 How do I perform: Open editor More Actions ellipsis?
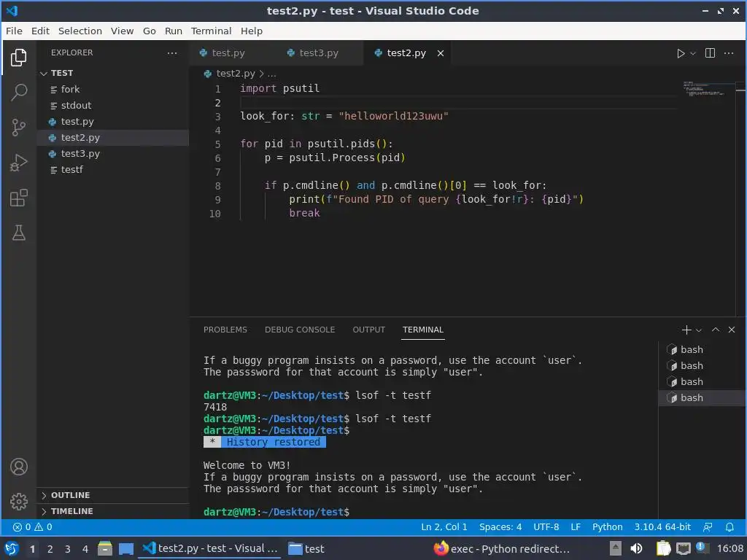coord(729,52)
